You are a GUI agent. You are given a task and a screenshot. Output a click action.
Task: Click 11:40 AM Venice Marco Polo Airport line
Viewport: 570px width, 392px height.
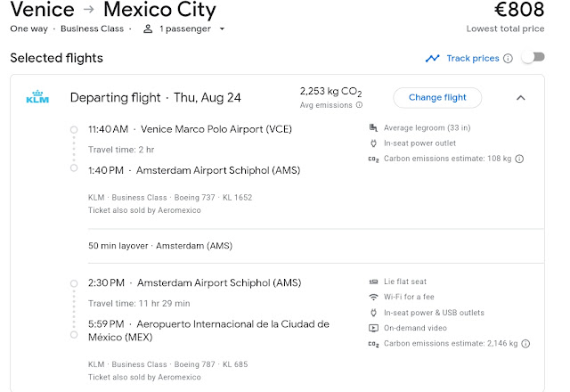[190, 129]
